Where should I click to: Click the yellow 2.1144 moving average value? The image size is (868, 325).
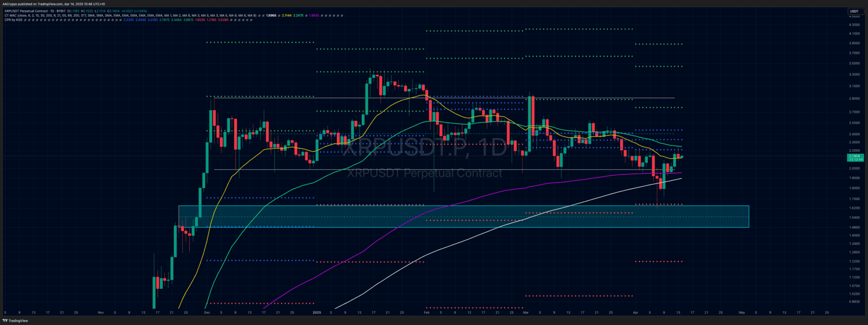pyautogui.click(x=286, y=15)
